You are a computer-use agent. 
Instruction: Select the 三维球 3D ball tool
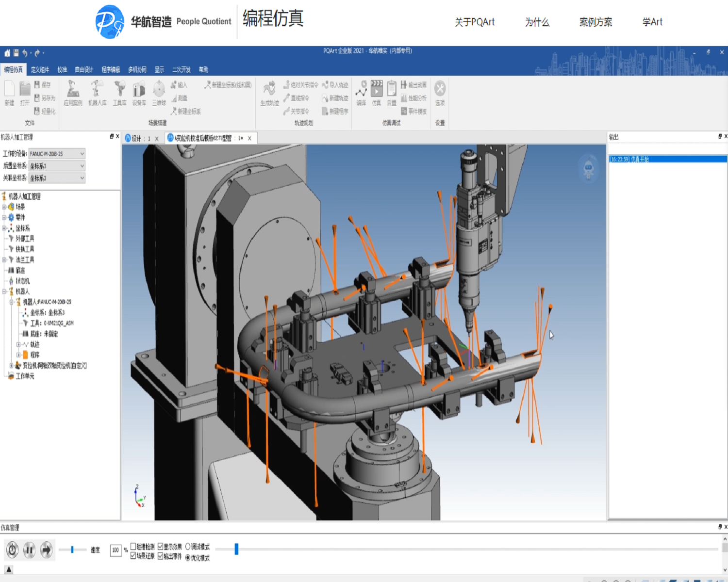tap(159, 93)
